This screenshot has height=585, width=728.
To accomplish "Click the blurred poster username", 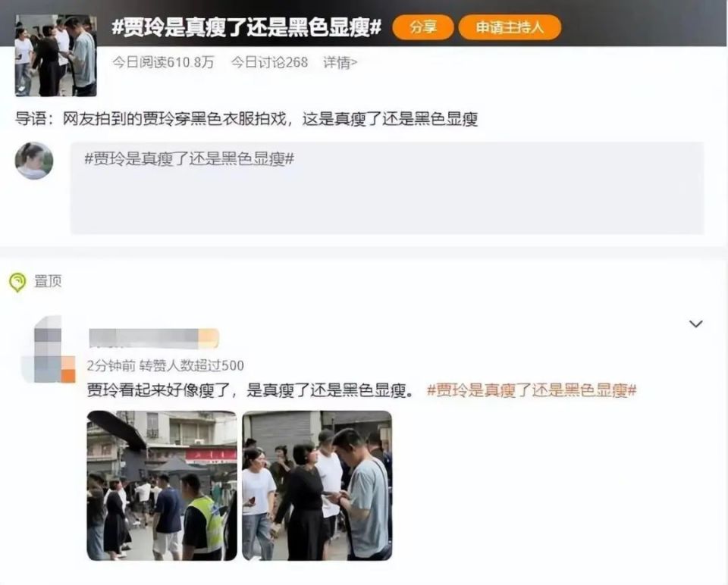I will coord(154,338).
